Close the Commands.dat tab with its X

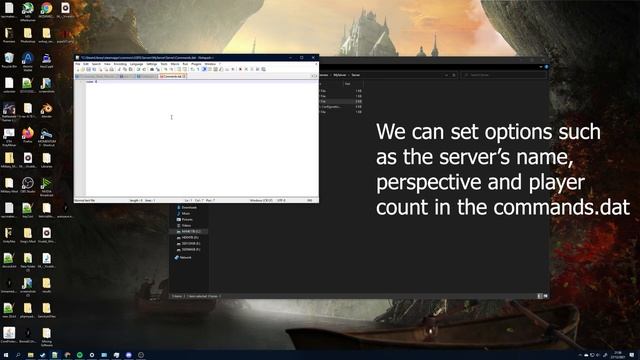[184, 76]
